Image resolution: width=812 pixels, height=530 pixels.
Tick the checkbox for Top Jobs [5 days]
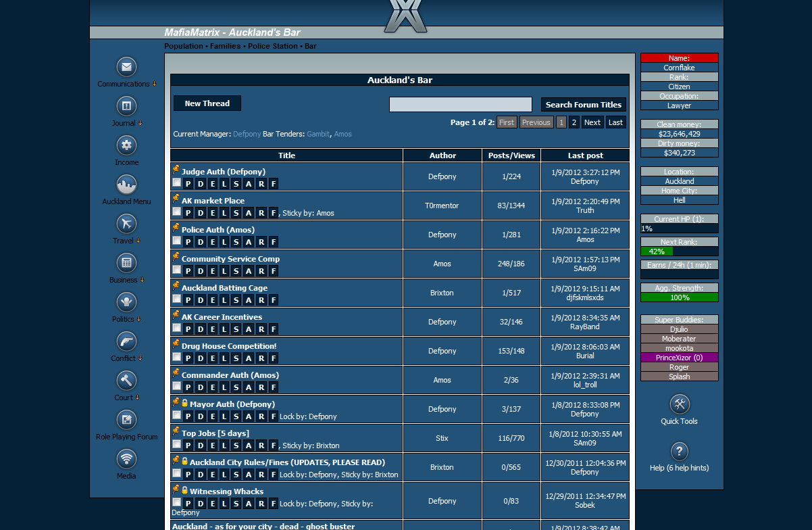tap(176, 444)
